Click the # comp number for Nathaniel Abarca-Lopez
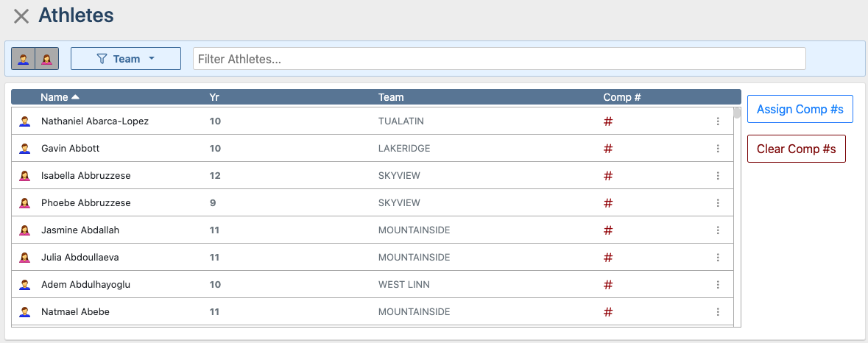The image size is (868, 343). [608, 121]
